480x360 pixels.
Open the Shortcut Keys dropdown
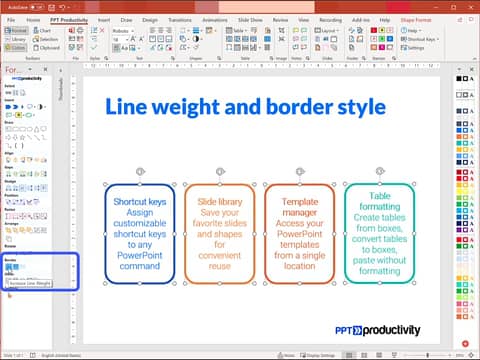(420, 39)
